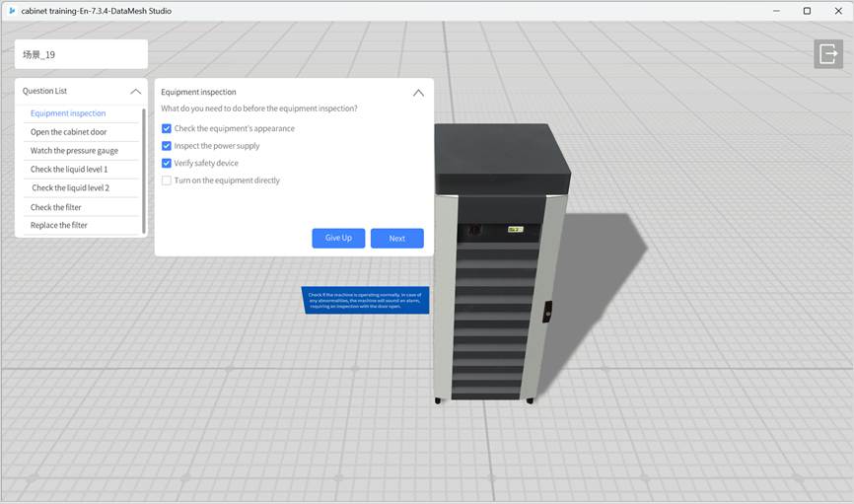Click the DataMesh Studio app logo
Screen dimensions: 854x504
[11, 11]
